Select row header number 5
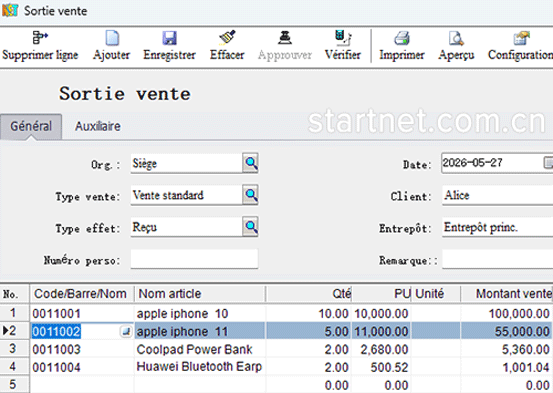Image resolution: width=553 pixels, height=393 pixels. pos(14,385)
